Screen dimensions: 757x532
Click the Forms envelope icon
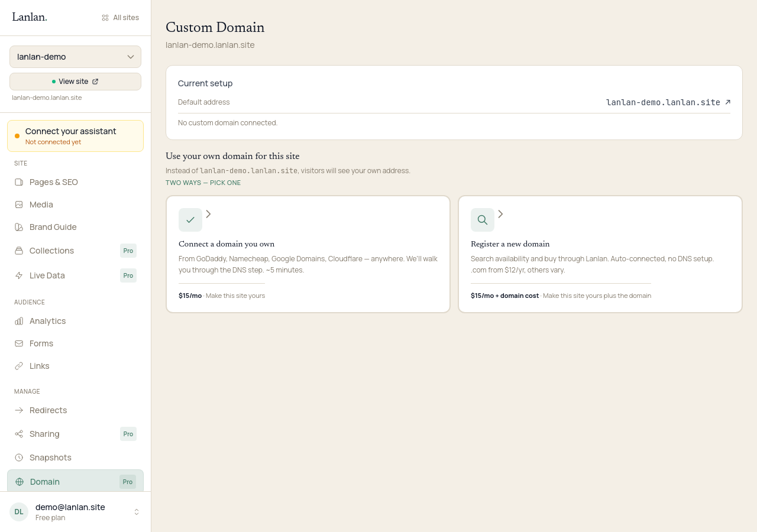pyautogui.click(x=19, y=343)
